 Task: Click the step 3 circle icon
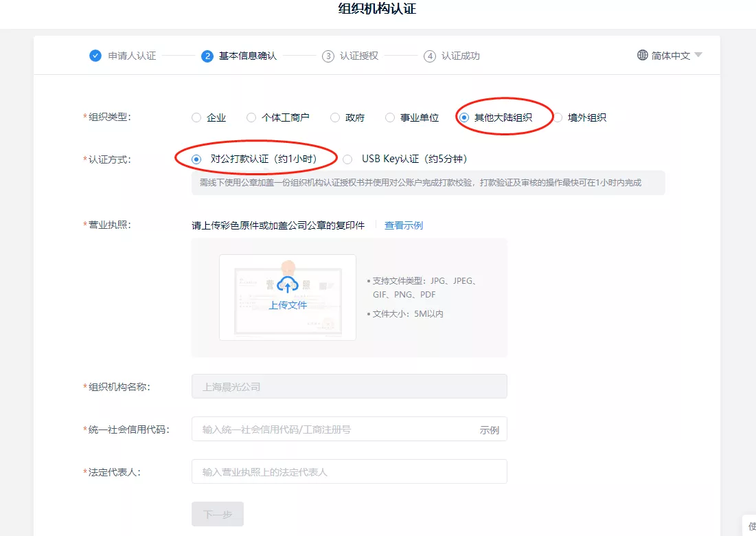[328, 56]
